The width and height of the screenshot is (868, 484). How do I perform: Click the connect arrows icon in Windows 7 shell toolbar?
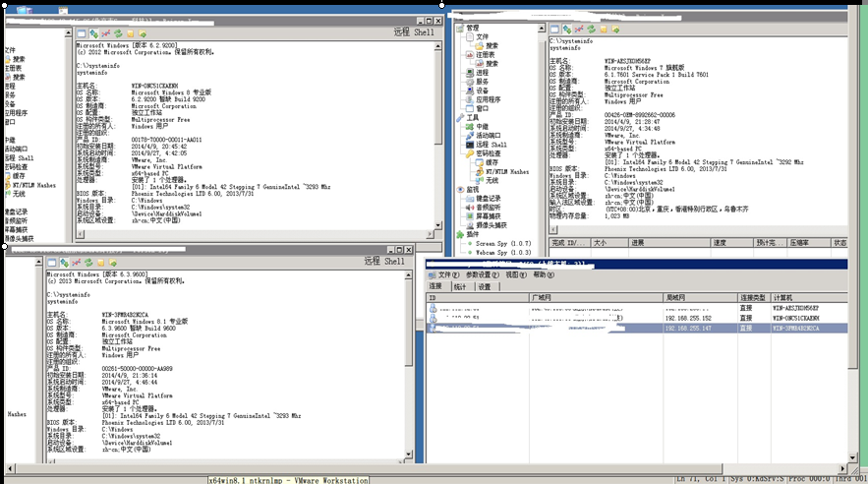567,29
